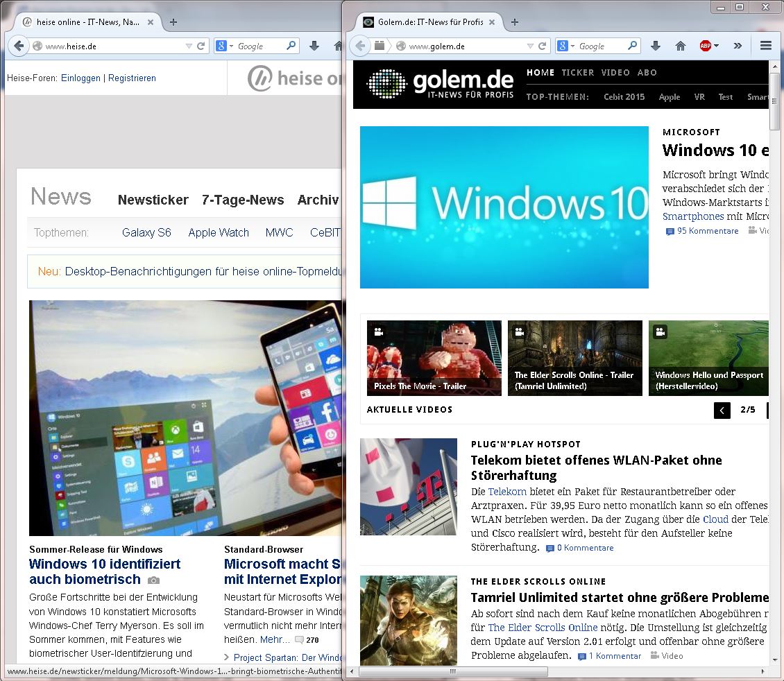Image resolution: width=784 pixels, height=681 pixels.
Task: Close the heise online tab
Action: (151, 22)
